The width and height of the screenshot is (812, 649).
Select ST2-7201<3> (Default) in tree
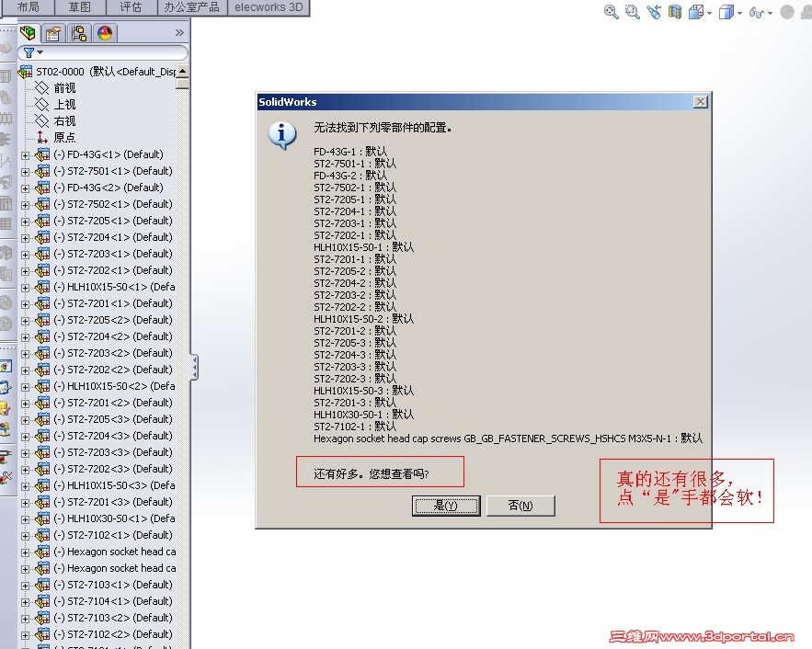[x=113, y=502]
